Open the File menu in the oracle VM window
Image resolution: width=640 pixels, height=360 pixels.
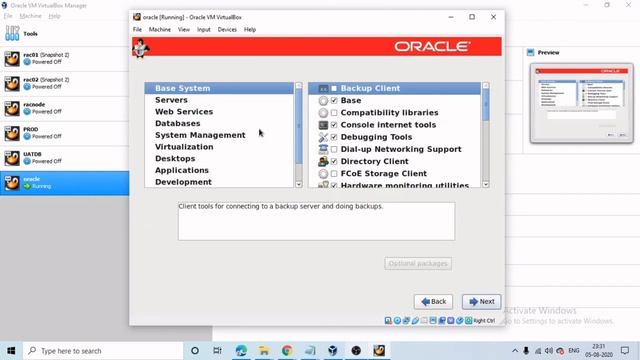tap(137, 29)
